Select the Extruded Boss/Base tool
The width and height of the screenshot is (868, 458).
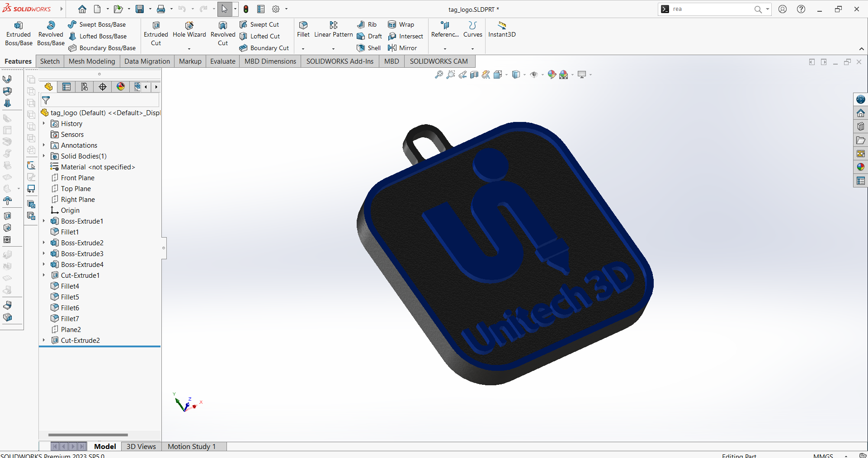coord(19,34)
